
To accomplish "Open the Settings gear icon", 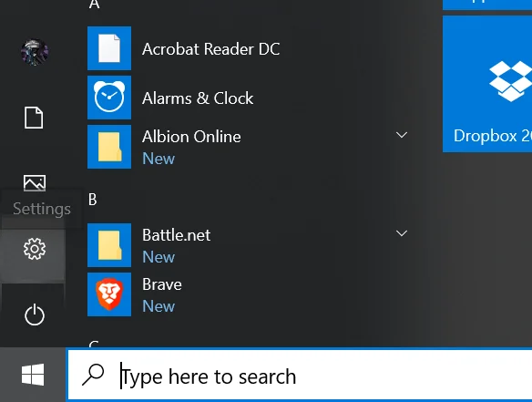I will tap(35, 249).
